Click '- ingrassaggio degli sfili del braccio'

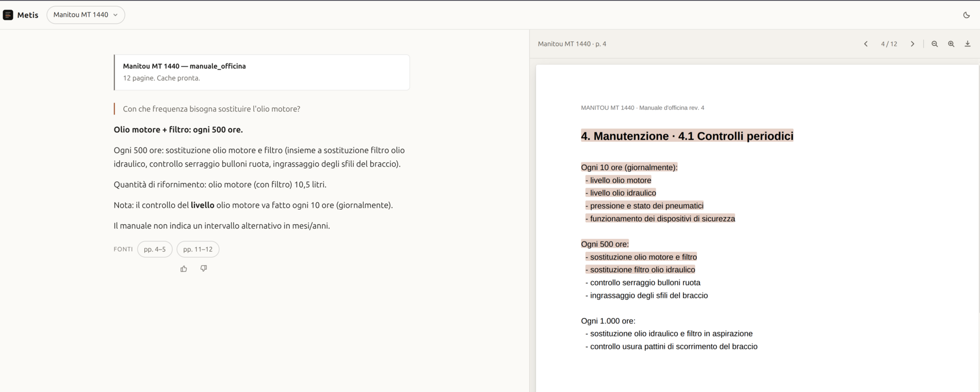(x=647, y=296)
